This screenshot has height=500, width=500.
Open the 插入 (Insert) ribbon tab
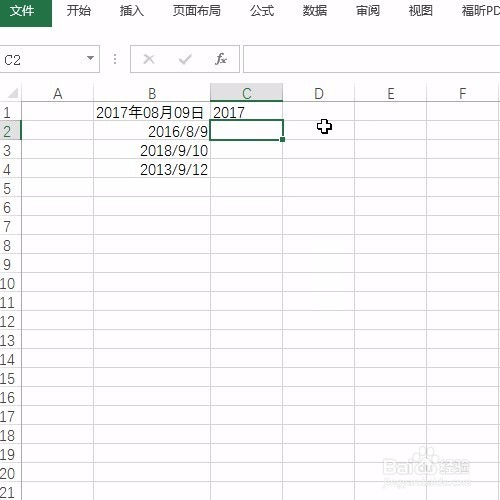(132, 11)
